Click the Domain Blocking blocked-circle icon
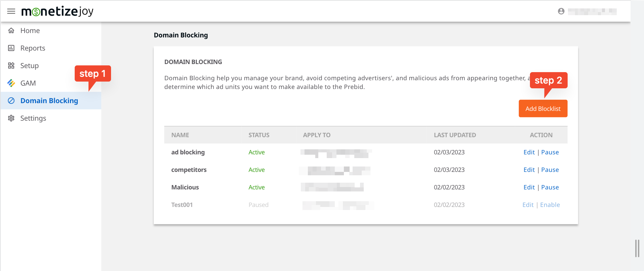 [x=11, y=101]
